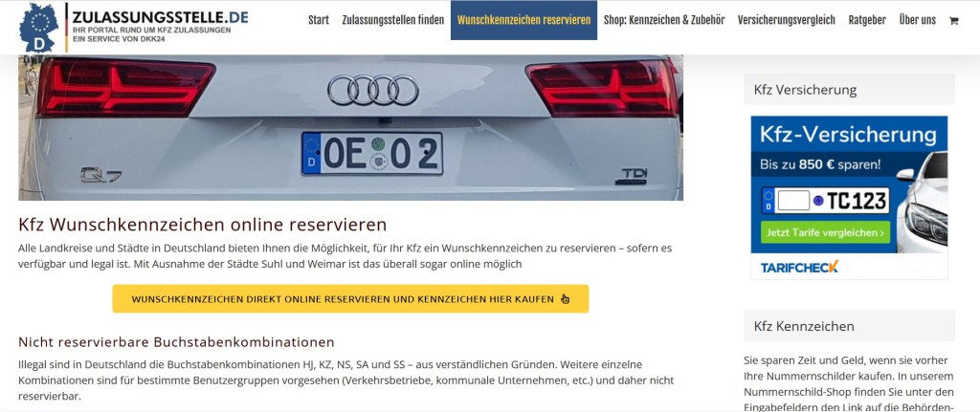Screen dimensions: 980x412
Task: Open the shopping cart icon
Action: [x=953, y=21]
